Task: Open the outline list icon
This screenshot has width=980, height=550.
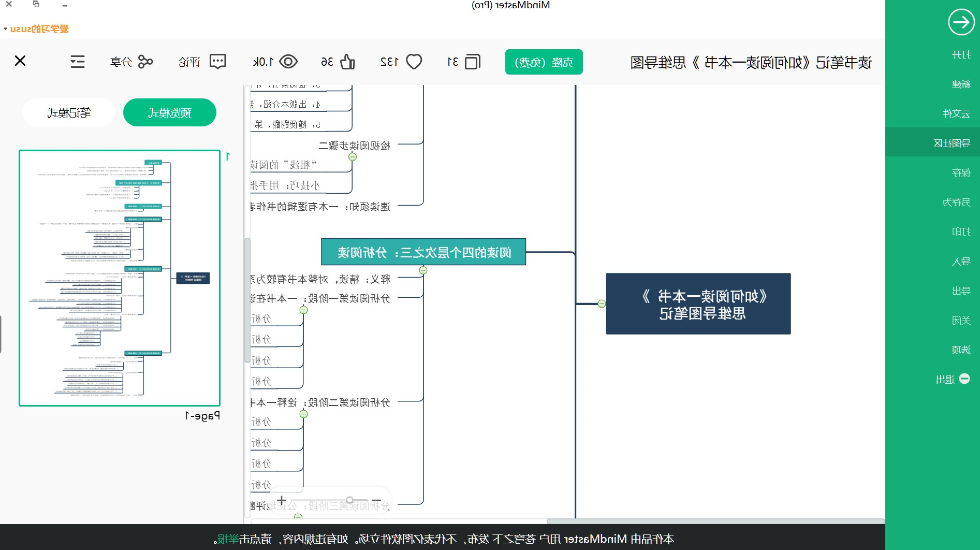Action: 78,62
